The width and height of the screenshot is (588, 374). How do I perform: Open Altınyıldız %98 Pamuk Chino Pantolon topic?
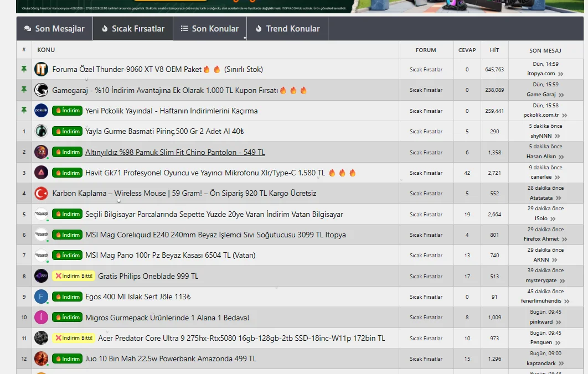point(175,152)
